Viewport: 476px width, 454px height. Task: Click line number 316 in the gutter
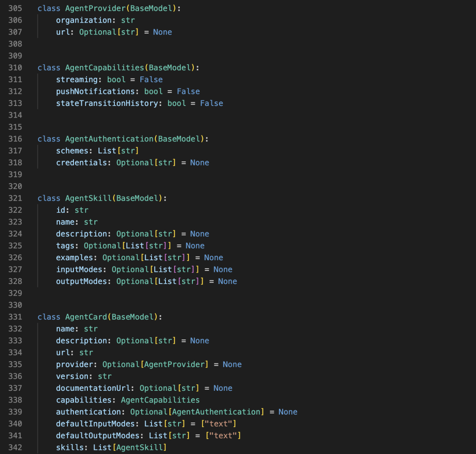[15, 139]
